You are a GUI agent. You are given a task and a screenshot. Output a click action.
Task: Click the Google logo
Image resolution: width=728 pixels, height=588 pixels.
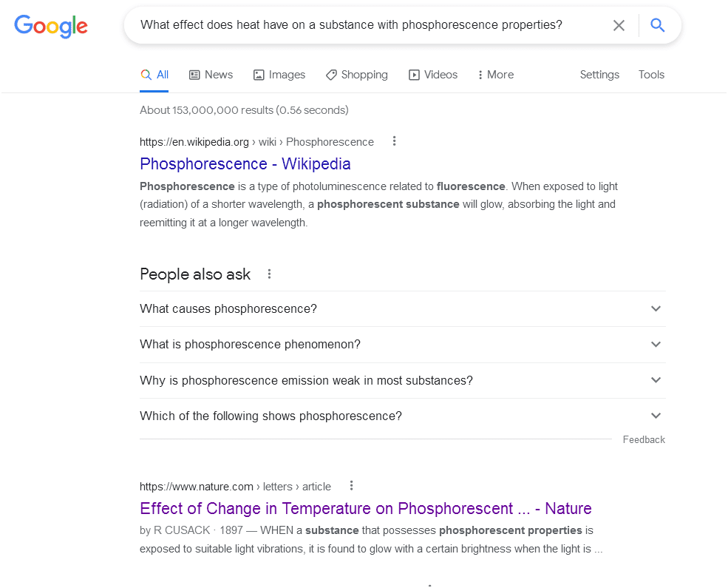[51, 26]
